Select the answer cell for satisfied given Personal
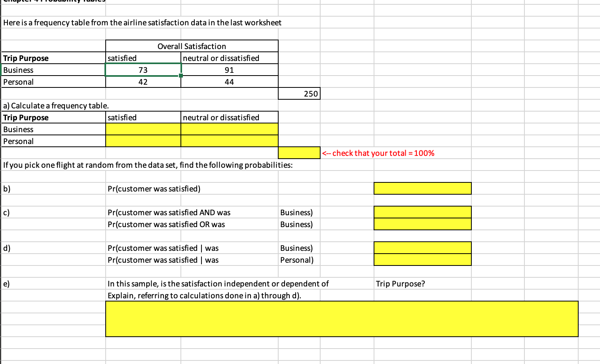The width and height of the screenshot is (600, 364). (x=422, y=260)
